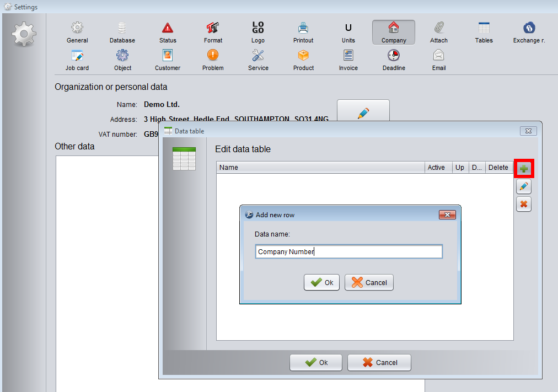
Task: Click the Data name text field
Action: point(349,252)
